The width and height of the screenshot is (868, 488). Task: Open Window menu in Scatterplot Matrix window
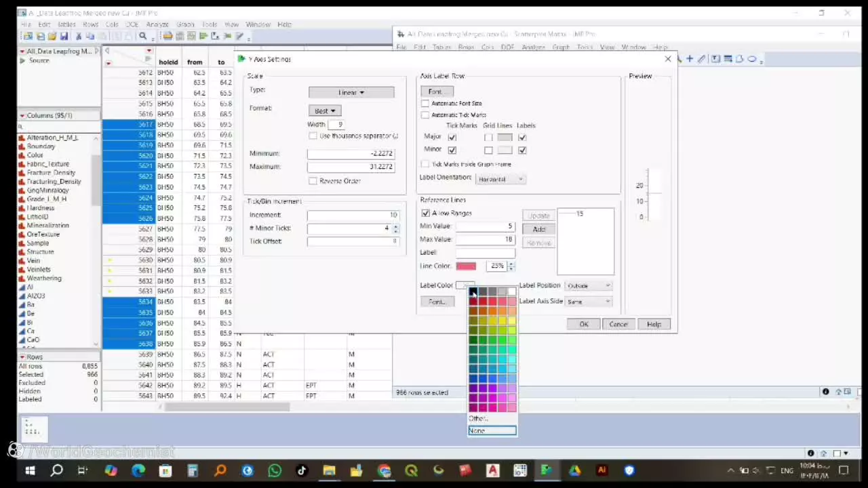click(x=633, y=47)
